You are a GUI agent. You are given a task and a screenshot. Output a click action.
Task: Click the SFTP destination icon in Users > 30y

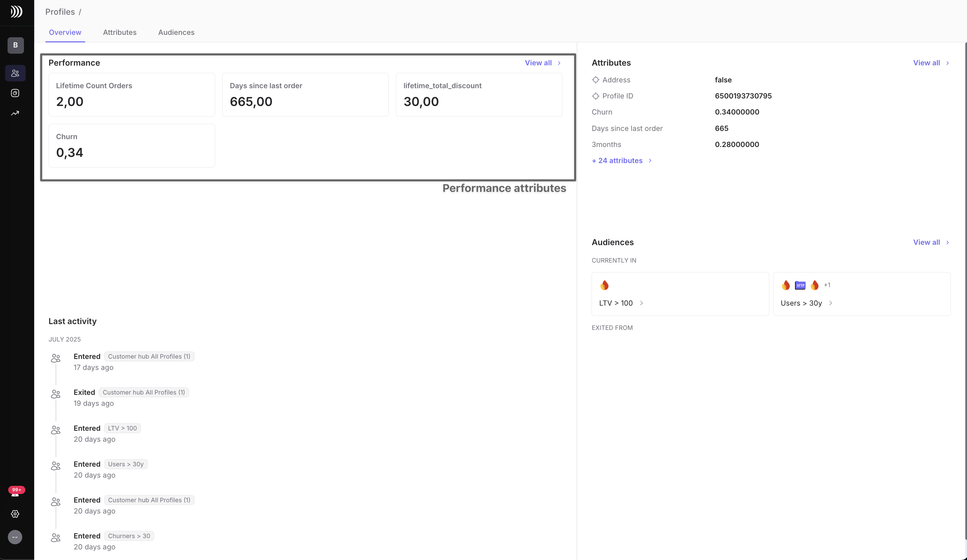point(800,285)
